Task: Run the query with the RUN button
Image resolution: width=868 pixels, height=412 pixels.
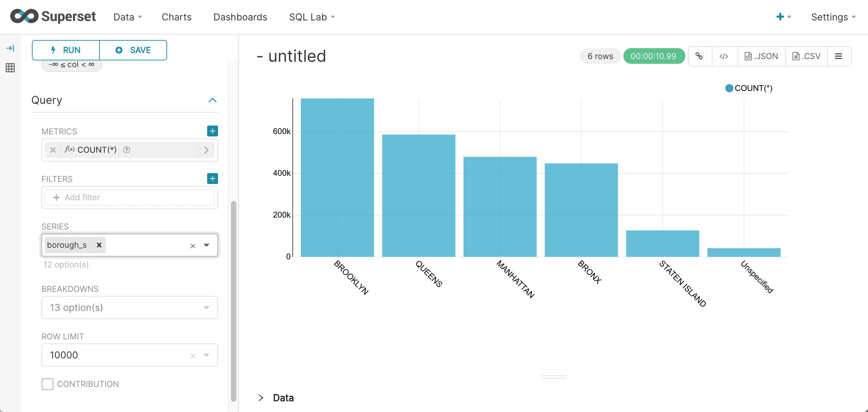Action: (x=66, y=50)
